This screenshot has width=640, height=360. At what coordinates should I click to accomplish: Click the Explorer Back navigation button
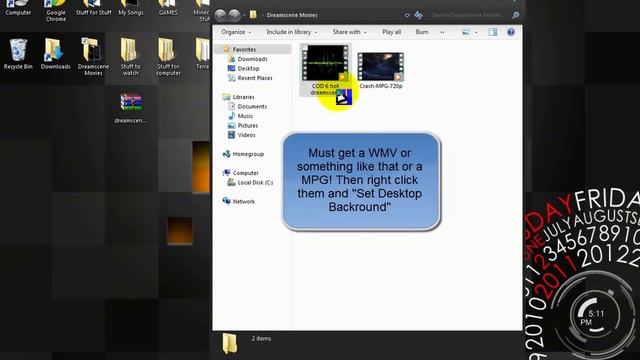point(220,15)
